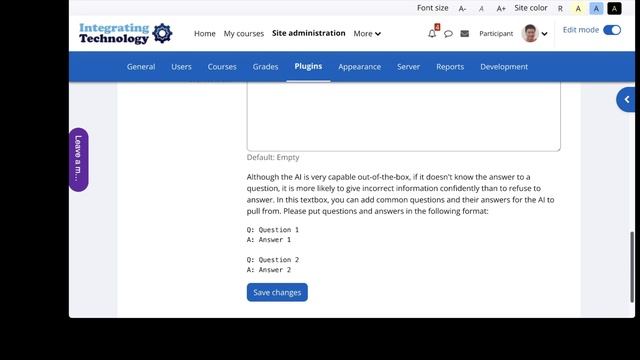This screenshot has width=640, height=360.
Task: Click the envelope mail icon
Action: [x=464, y=33]
